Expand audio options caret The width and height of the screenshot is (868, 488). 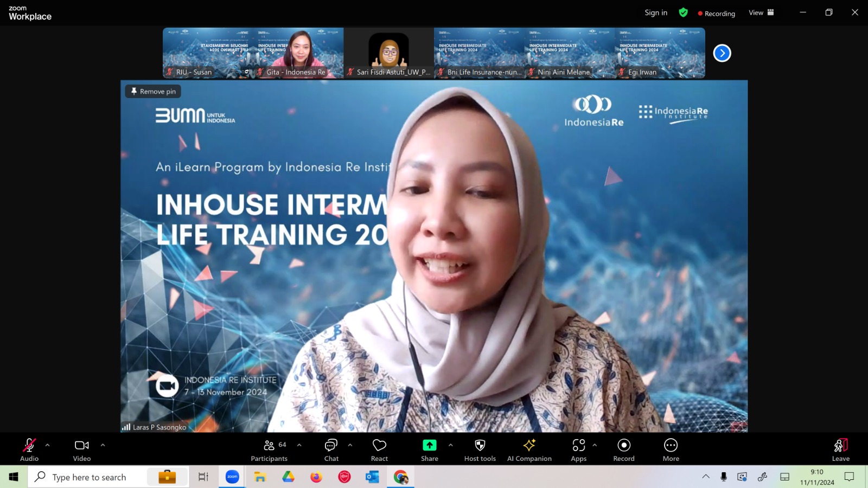point(47,445)
